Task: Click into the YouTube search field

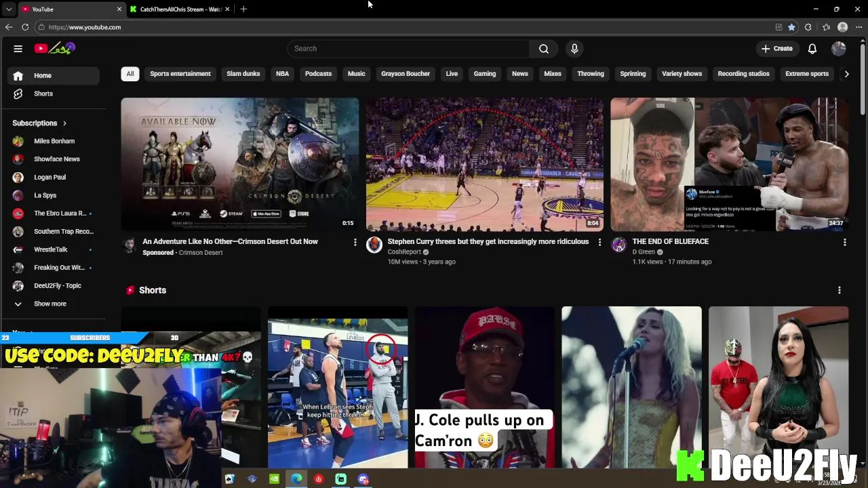Action: [408, 49]
